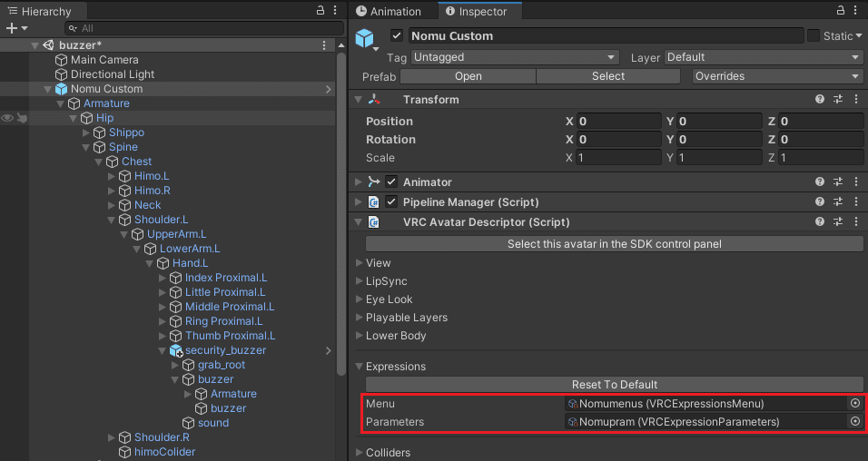Select the sound object in Hierarchy
The image size is (868, 461).
coord(213,423)
